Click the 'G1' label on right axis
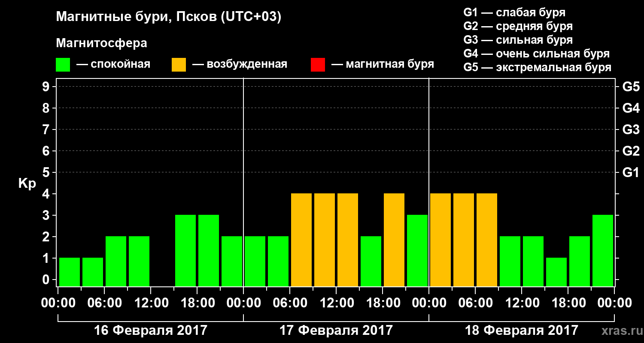644x343 pixels. 631,172
